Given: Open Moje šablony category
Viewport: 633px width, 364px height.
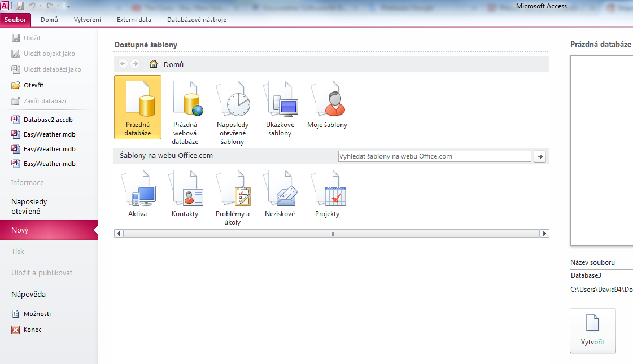Looking at the screenshot, I should (327, 104).
